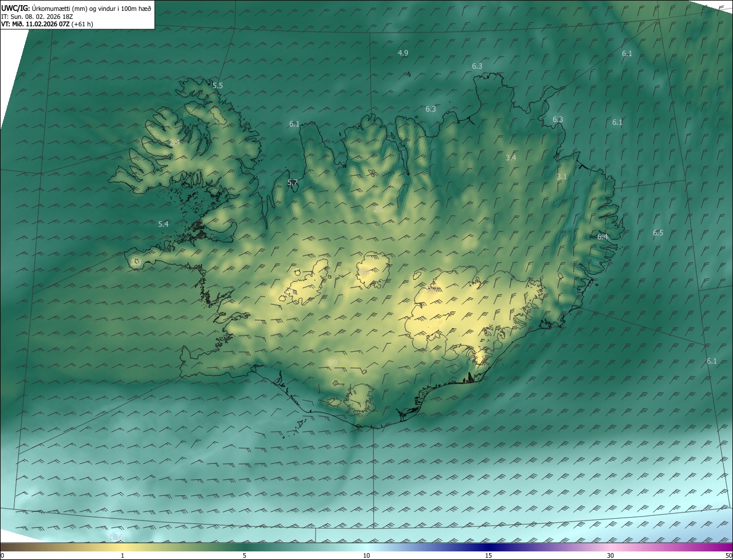Click the 0 tick on the colorbar
This screenshot has width=733, height=560.
(x=2, y=555)
